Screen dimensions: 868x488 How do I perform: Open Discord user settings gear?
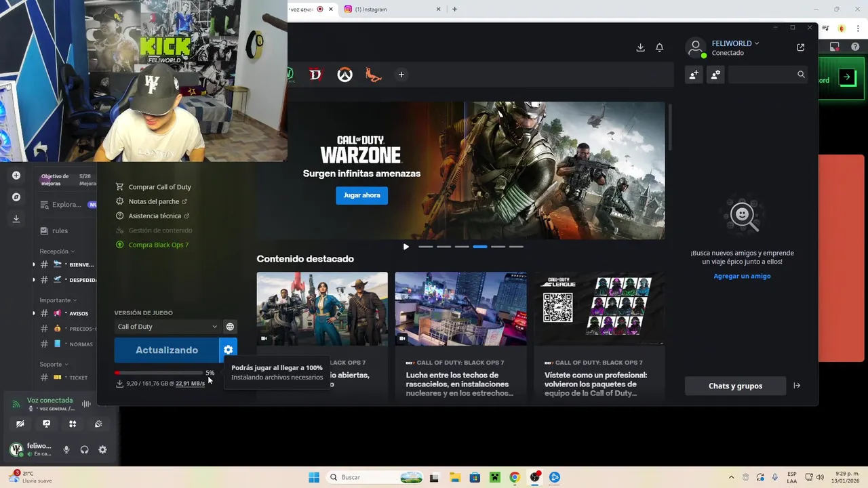point(102,449)
